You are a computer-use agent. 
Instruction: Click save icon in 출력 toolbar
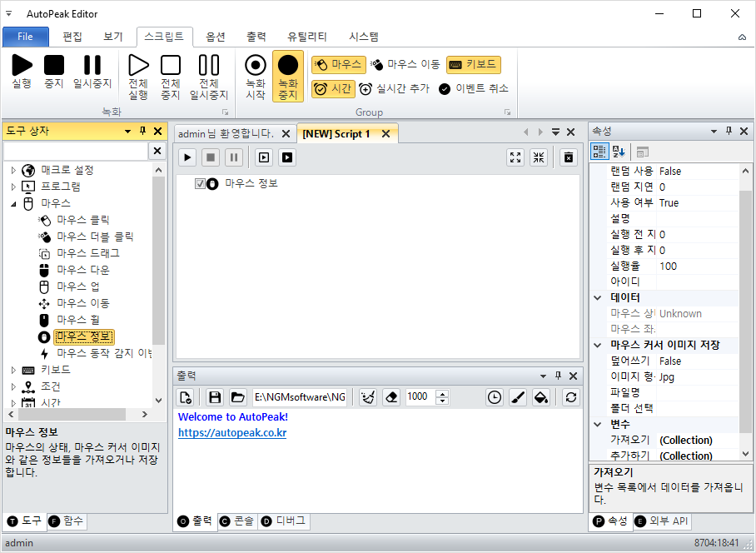point(215,397)
